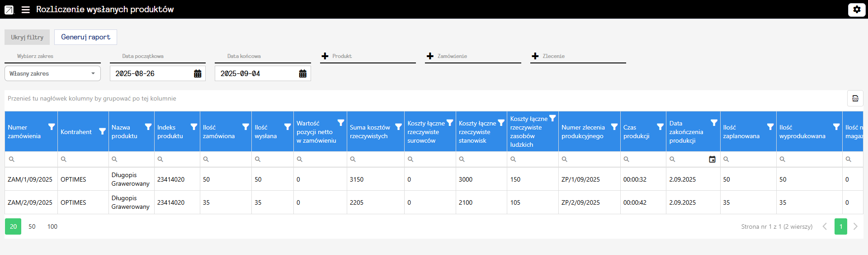
Task: Open filter icon on Kontrahent column
Action: point(103,131)
